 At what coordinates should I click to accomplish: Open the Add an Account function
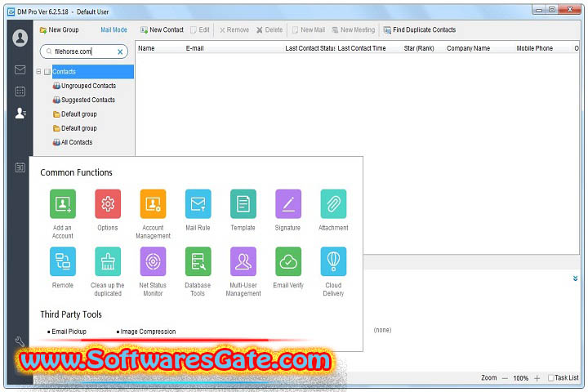pyautogui.click(x=63, y=203)
